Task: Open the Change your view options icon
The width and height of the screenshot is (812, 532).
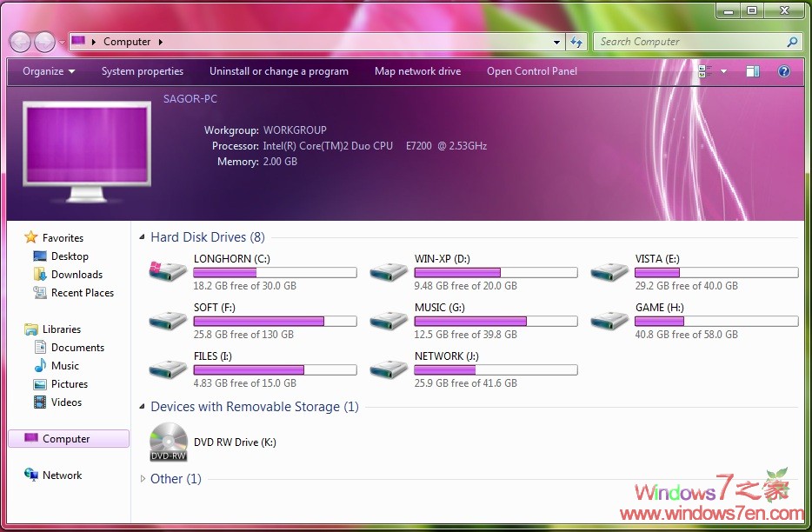Action: pyautogui.click(x=706, y=71)
